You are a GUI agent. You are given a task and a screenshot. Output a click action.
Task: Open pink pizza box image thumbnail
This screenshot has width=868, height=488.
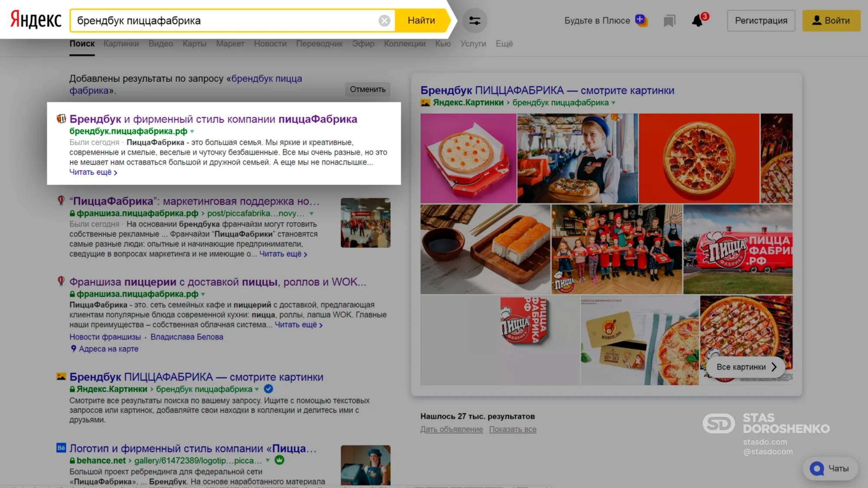pos(468,158)
